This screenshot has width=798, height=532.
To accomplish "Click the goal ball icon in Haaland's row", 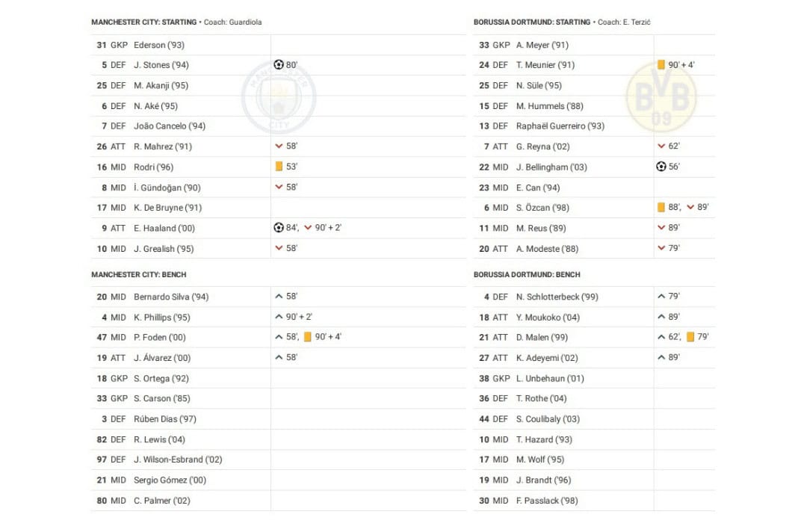I will (279, 228).
